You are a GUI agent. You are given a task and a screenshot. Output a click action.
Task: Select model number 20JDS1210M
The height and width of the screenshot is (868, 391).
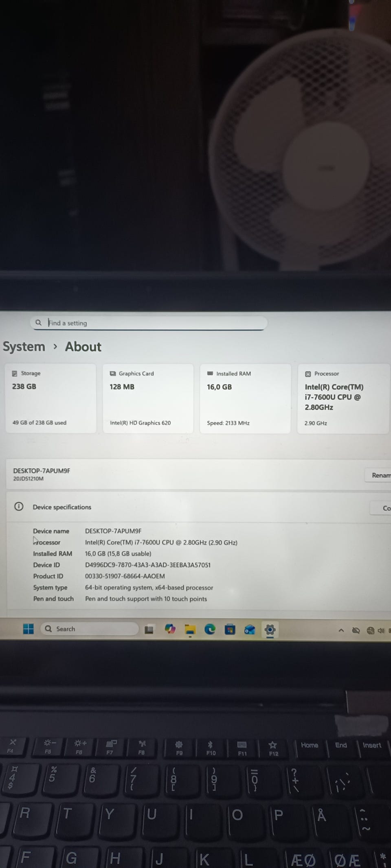click(28, 479)
